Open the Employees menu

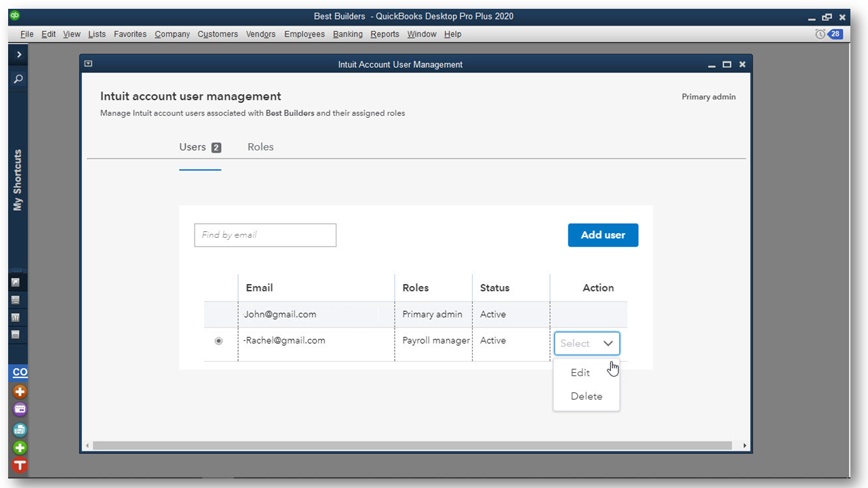pyautogui.click(x=304, y=34)
